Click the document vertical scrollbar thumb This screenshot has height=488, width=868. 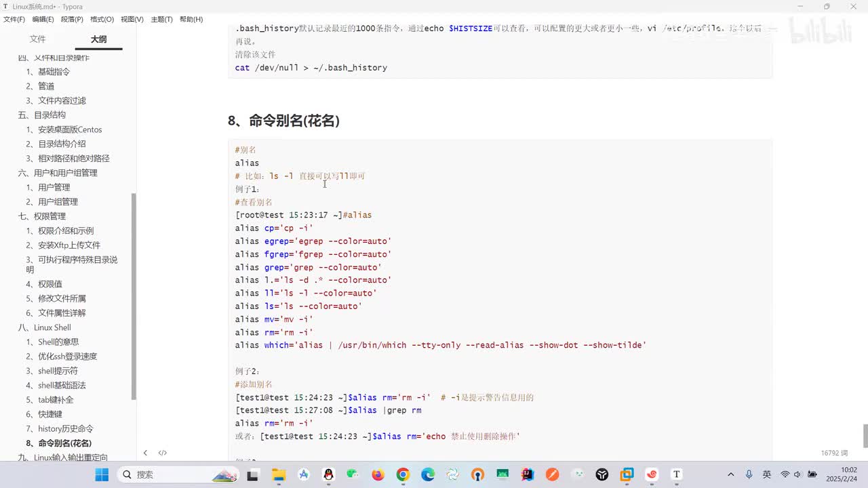(x=865, y=436)
